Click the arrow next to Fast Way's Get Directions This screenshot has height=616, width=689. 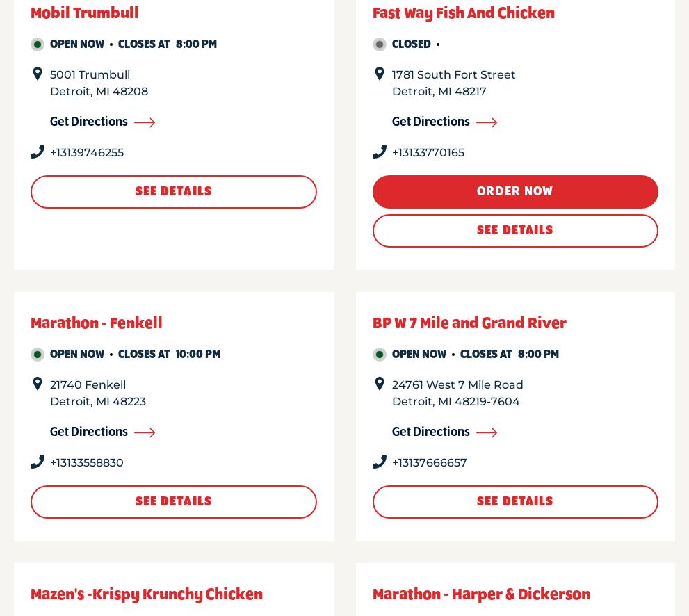pos(487,122)
